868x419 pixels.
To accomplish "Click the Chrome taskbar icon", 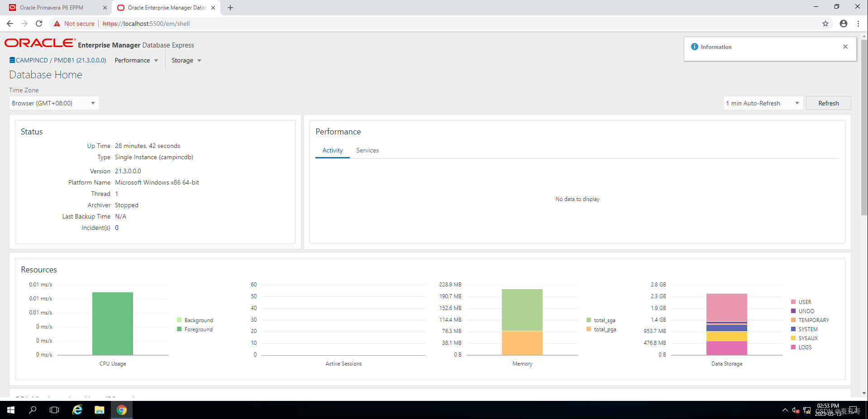I will click(x=122, y=410).
